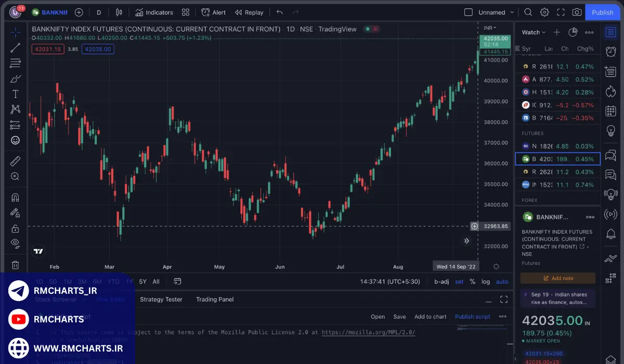Click the Add note button
Image resolution: width=624 pixels, height=364 pixels.
point(558,278)
